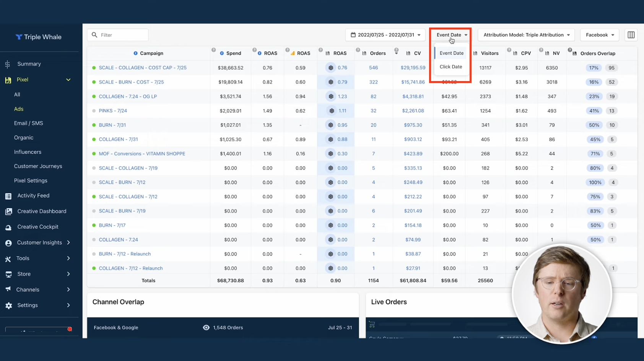The width and height of the screenshot is (644, 361).
Task: Expand the Customer Insights chevron
Action: (x=68, y=242)
